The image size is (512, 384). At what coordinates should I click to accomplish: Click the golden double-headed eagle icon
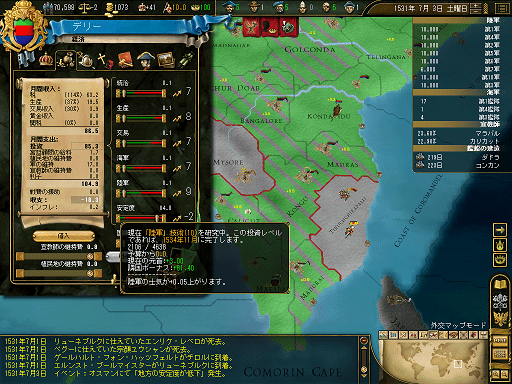coord(500,318)
